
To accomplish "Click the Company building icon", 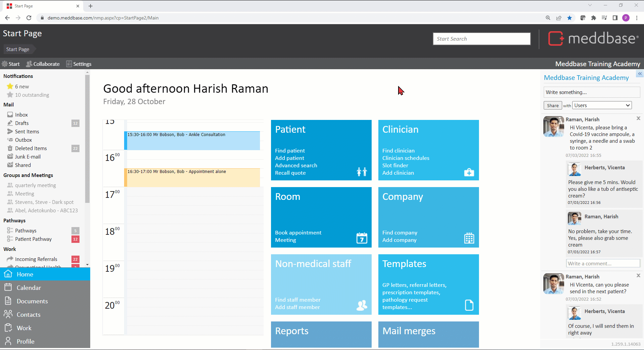I will click(x=469, y=238).
